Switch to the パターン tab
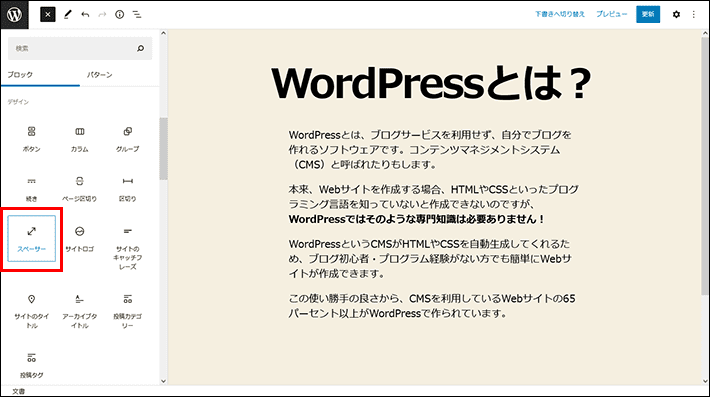This screenshot has height=397, width=710. click(100, 75)
